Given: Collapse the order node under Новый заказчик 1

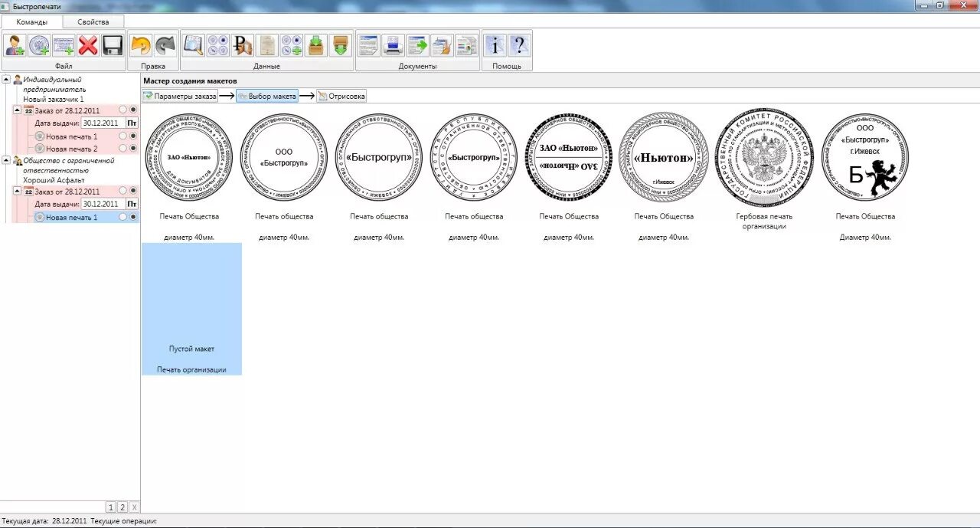Looking at the screenshot, I should pyautogui.click(x=17, y=110).
